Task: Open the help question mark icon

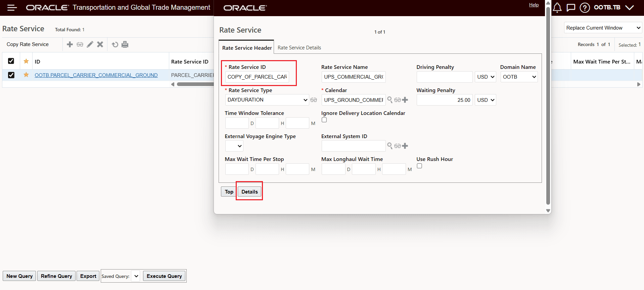Action: tap(585, 7)
